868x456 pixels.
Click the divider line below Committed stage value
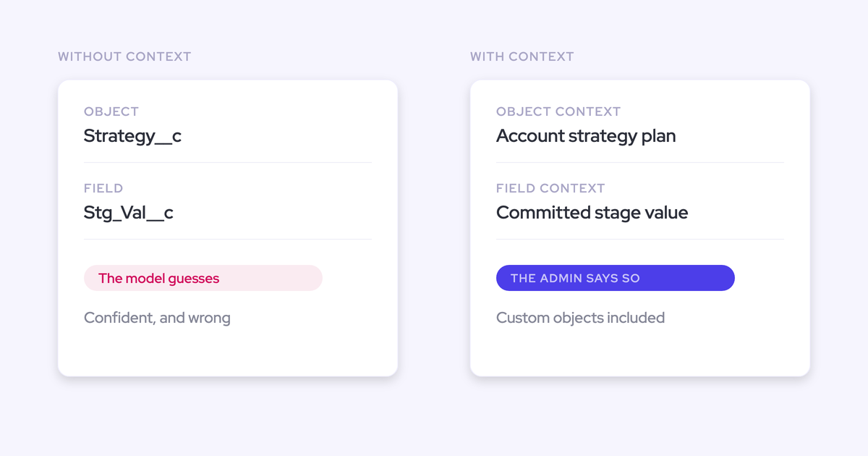coord(640,240)
